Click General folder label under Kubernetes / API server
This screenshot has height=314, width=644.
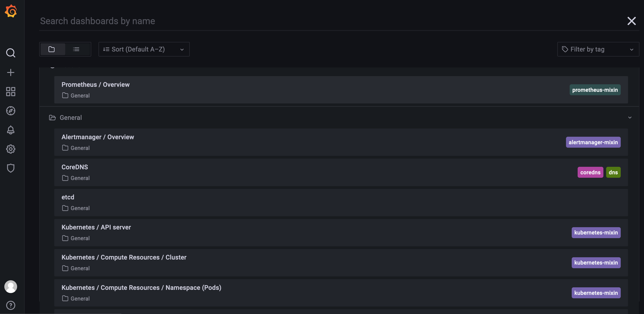(80, 238)
